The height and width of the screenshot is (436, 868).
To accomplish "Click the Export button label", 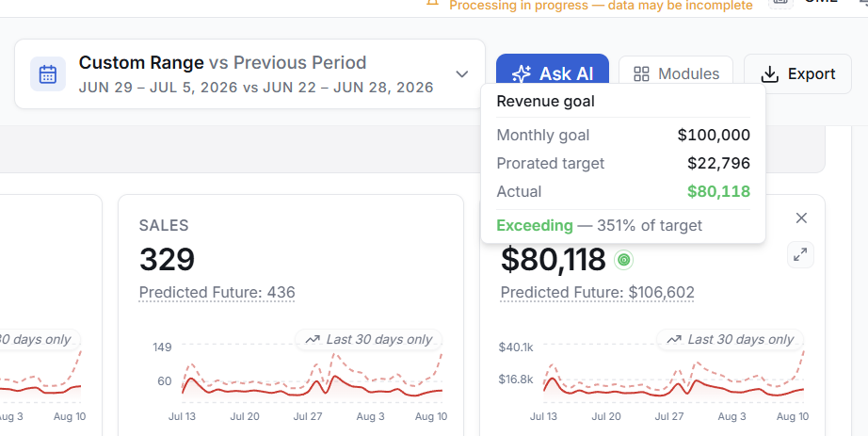I will click(x=812, y=73).
